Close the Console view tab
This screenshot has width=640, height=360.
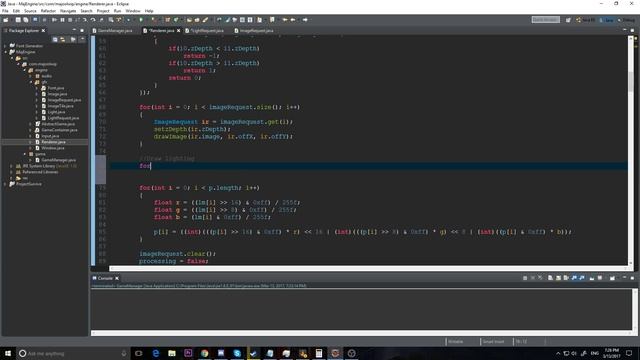(x=117, y=278)
